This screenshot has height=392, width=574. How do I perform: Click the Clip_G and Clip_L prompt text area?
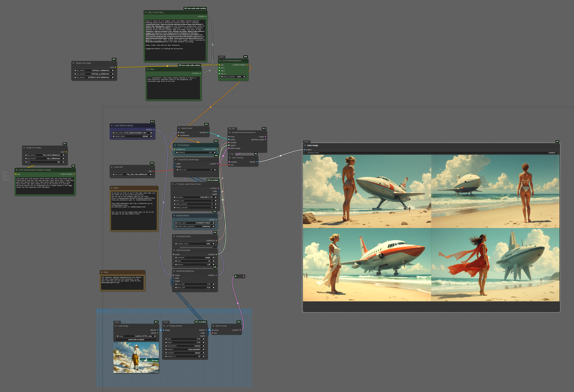(175, 40)
